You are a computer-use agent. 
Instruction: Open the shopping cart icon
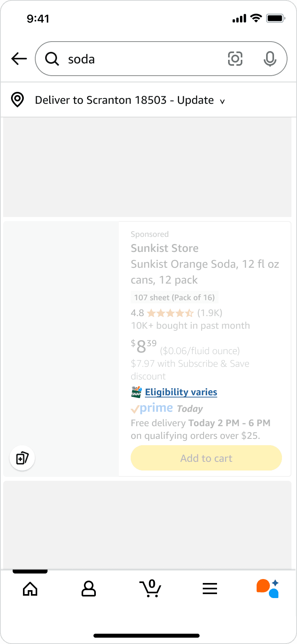tap(150, 588)
